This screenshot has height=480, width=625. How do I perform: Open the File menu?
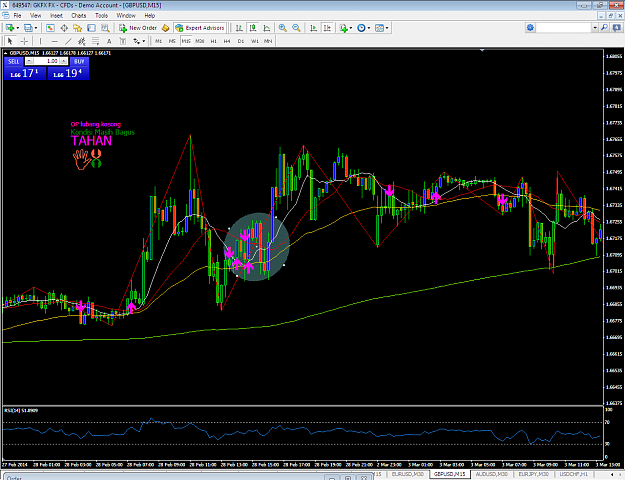(x=17, y=16)
